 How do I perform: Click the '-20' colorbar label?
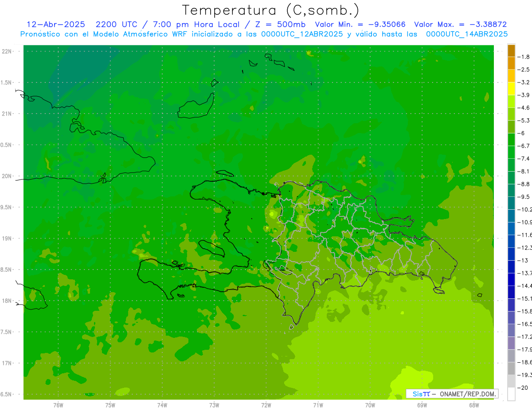coord(523,388)
